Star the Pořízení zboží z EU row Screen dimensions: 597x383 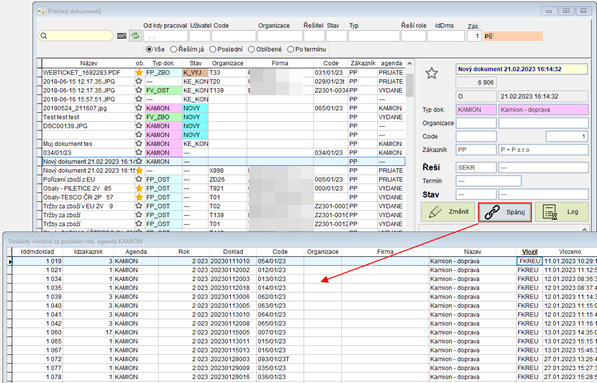[x=139, y=179]
